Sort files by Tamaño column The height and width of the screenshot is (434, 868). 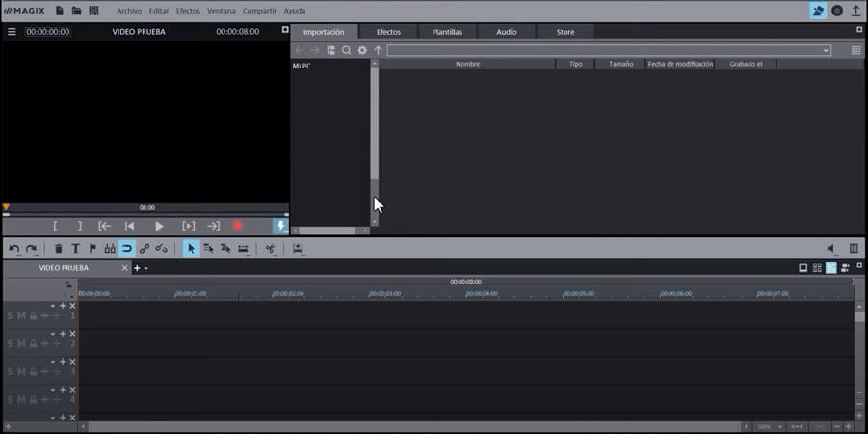click(621, 65)
